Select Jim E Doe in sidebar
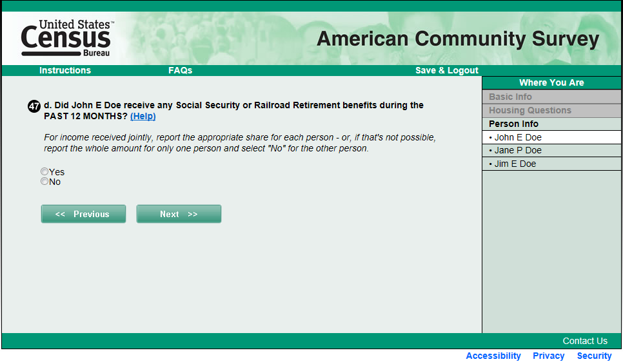Screen dimensions: 623x364 [x=551, y=164]
